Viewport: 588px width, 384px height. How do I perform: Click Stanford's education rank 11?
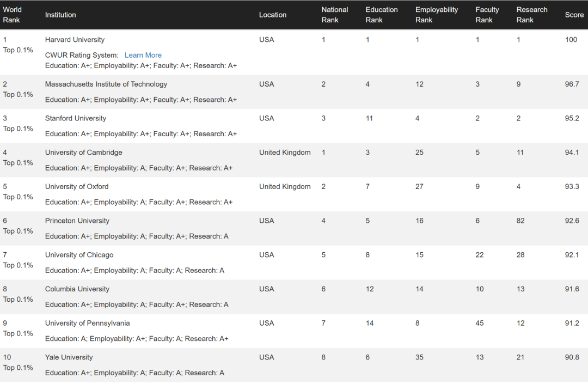pyautogui.click(x=369, y=119)
